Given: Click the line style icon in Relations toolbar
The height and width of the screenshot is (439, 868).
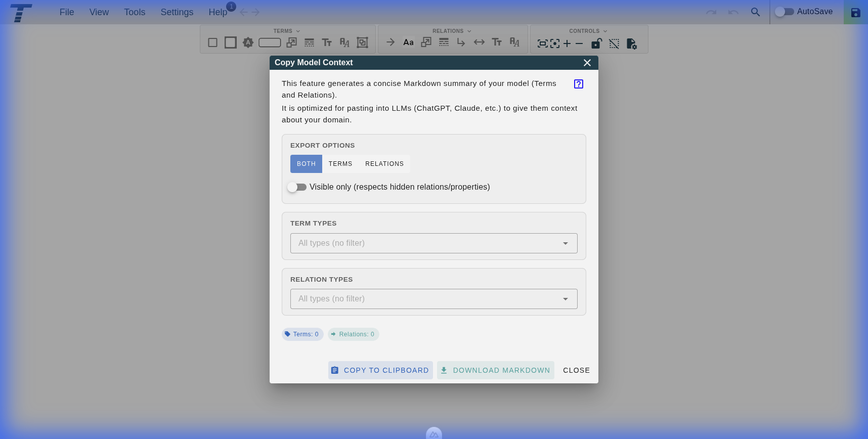Looking at the screenshot, I should (444, 42).
